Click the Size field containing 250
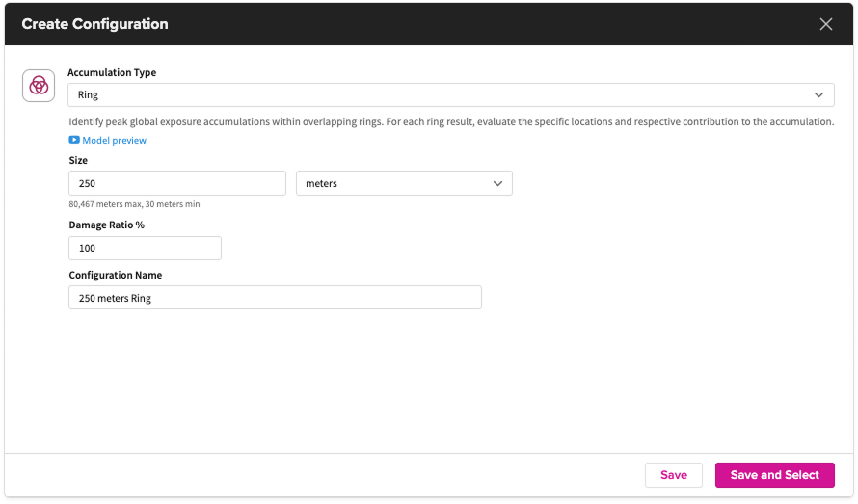 click(177, 183)
